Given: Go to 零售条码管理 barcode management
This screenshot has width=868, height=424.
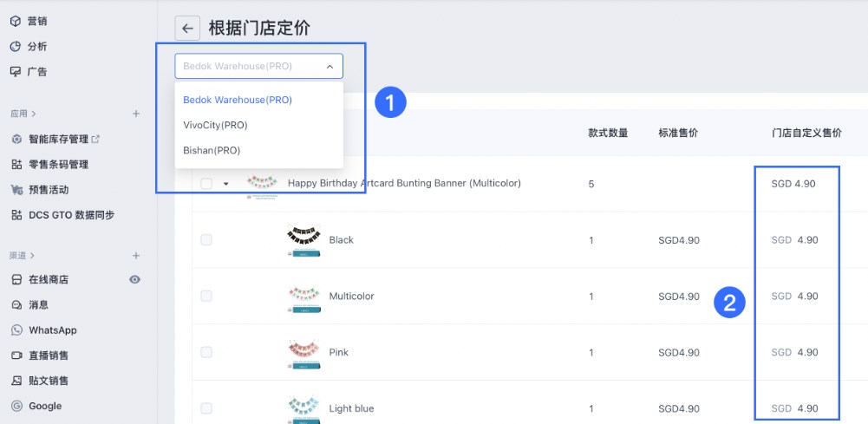Looking at the screenshot, I should point(58,164).
